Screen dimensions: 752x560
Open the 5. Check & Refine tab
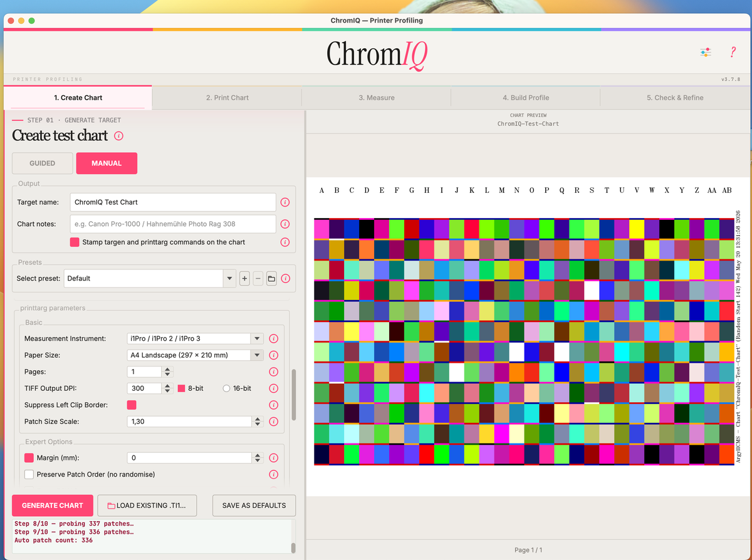675,98
